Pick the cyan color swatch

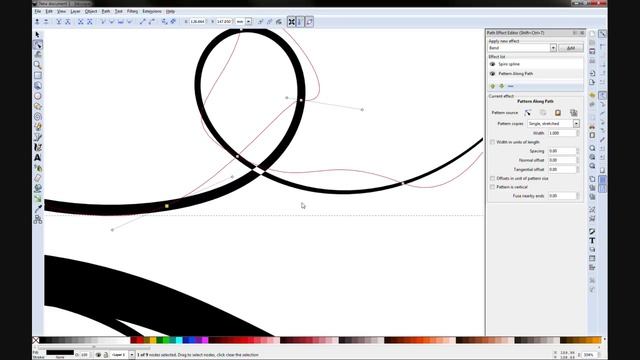179,340
